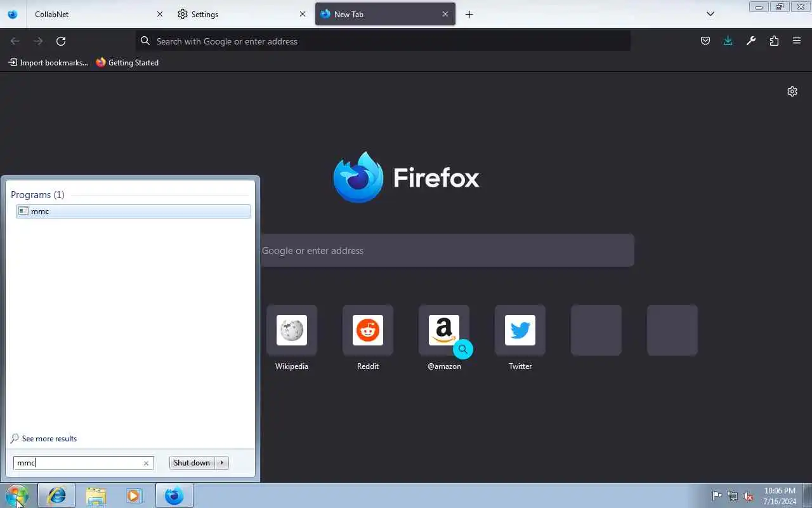
Task: Open the List all tabs dropdown
Action: click(710, 14)
